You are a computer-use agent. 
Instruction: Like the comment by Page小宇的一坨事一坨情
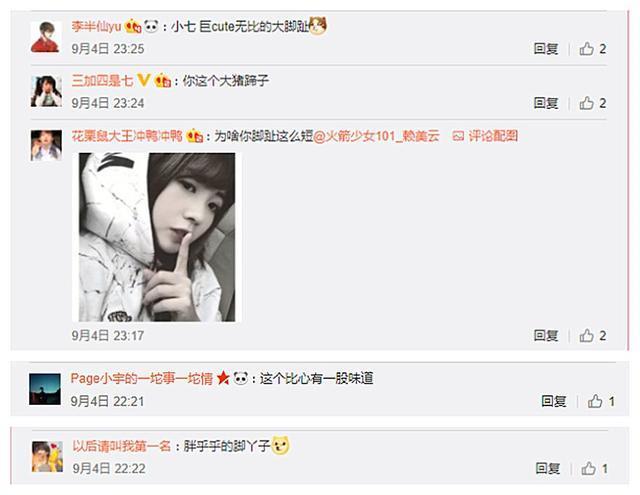(601, 402)
